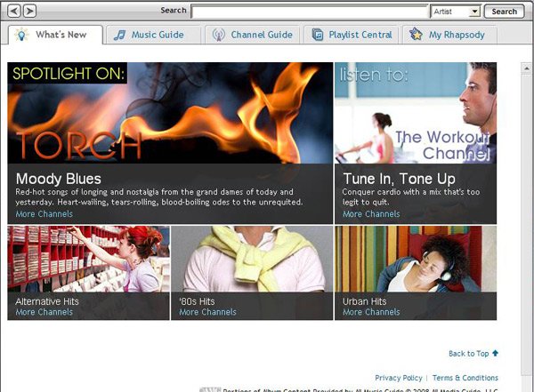Focus the search text field
534x392 pixels.
click(310, 12)
